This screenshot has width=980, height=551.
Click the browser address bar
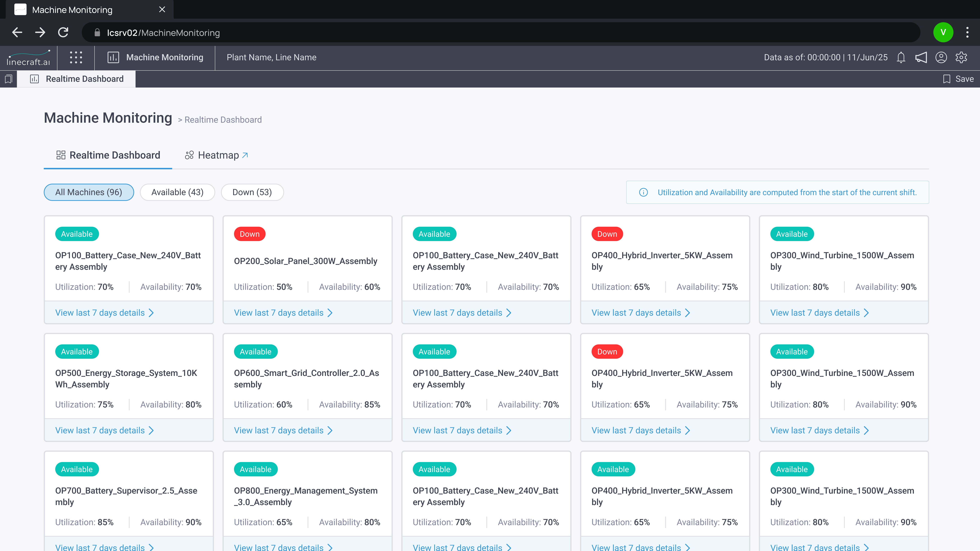(494, 33)
